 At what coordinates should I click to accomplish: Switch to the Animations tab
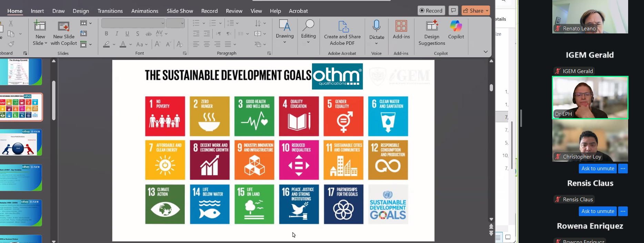pyautogui.click(x=145, y=11)
